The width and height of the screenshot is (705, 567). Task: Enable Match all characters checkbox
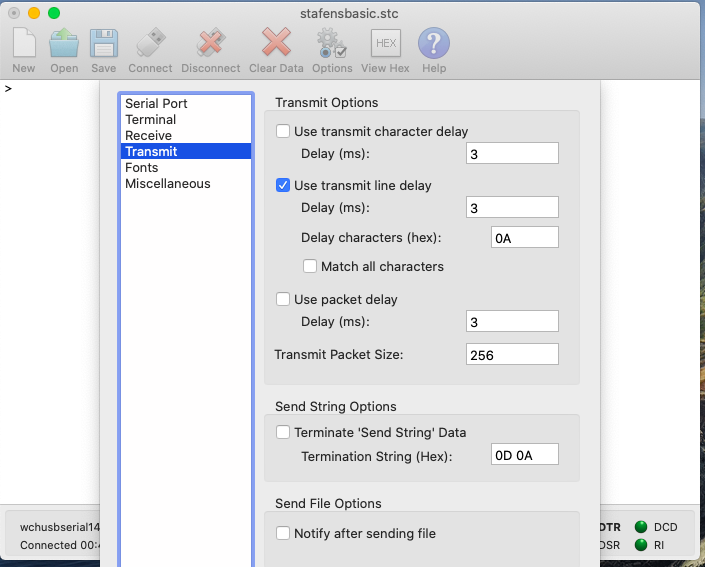311,267
